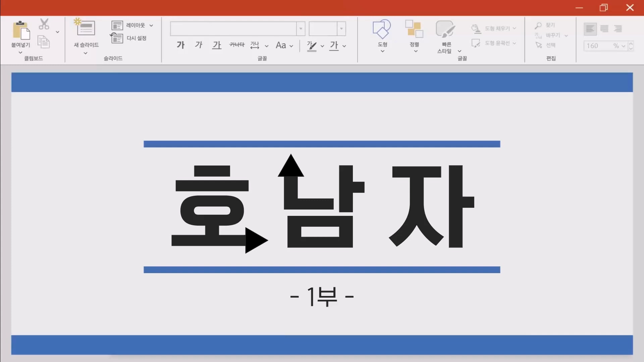Cut the selection with the scissors icon
This screenshot has width=644, height=362.
[44, 24]
